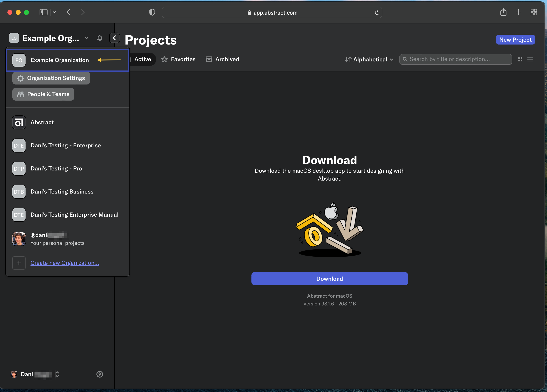Open the Alphabetical sort dropdown
The height and width of the screenshot is (392, 547).
[x=369, y=59]
